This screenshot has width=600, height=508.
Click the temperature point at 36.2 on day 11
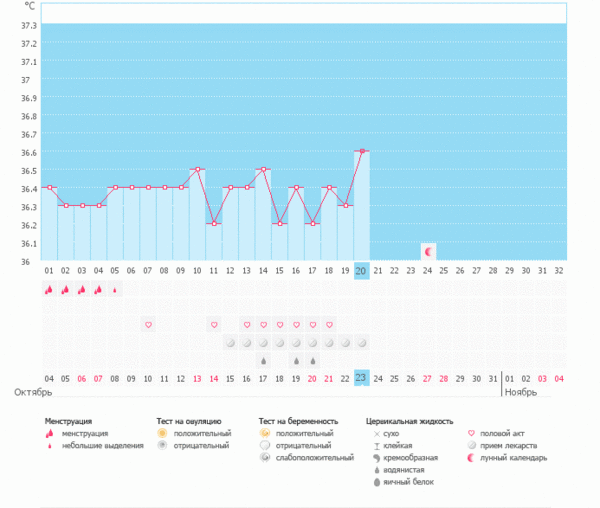pyautogui.click(x=214, y=224)
